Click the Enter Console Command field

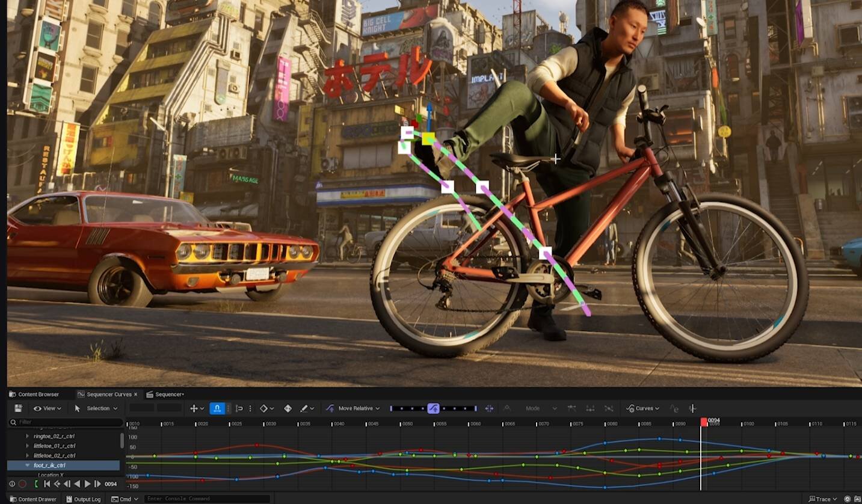point(206,499)
